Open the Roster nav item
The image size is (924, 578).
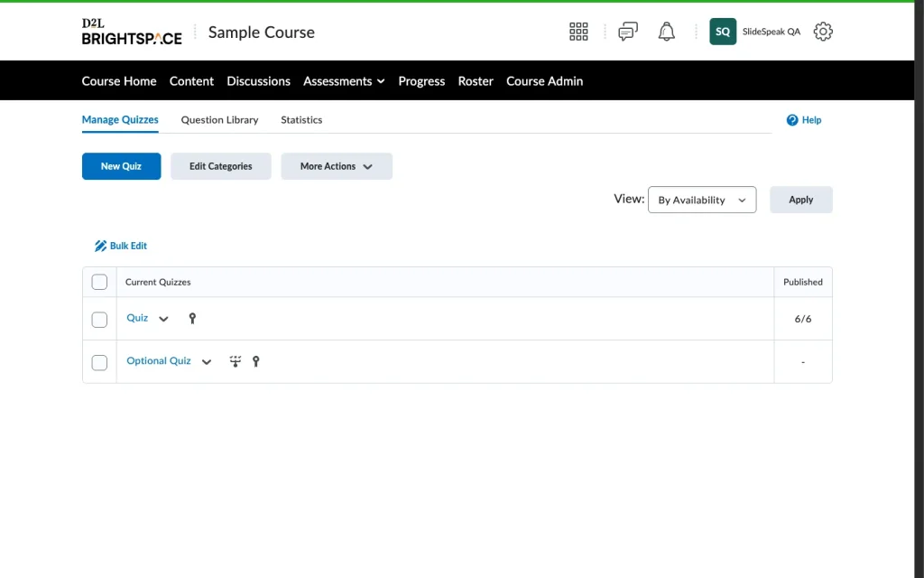[476, 81]
